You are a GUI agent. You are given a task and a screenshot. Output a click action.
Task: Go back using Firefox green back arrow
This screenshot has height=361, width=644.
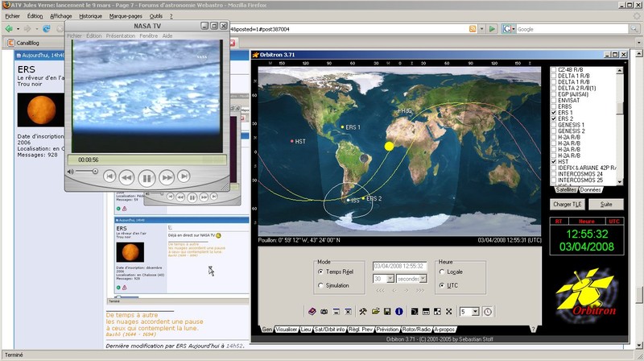pos(9,29)
